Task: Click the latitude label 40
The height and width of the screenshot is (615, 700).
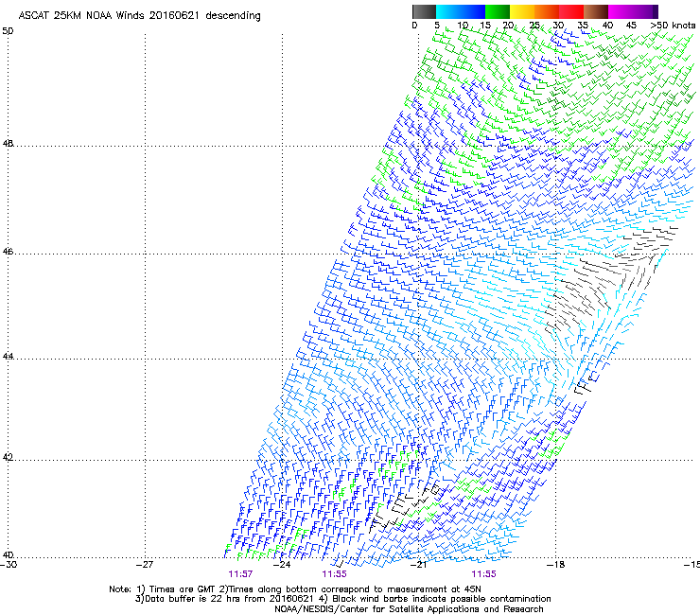Action: click(8, 555)
